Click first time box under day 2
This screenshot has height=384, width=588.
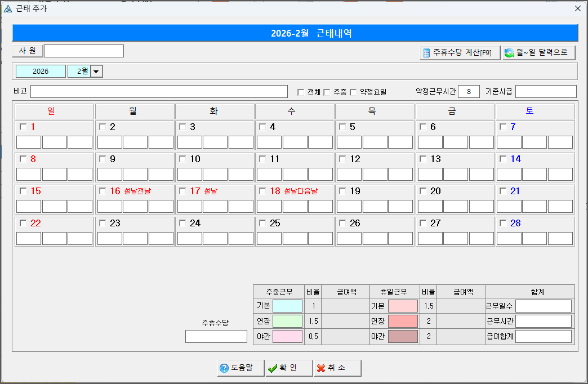[109, 142]
